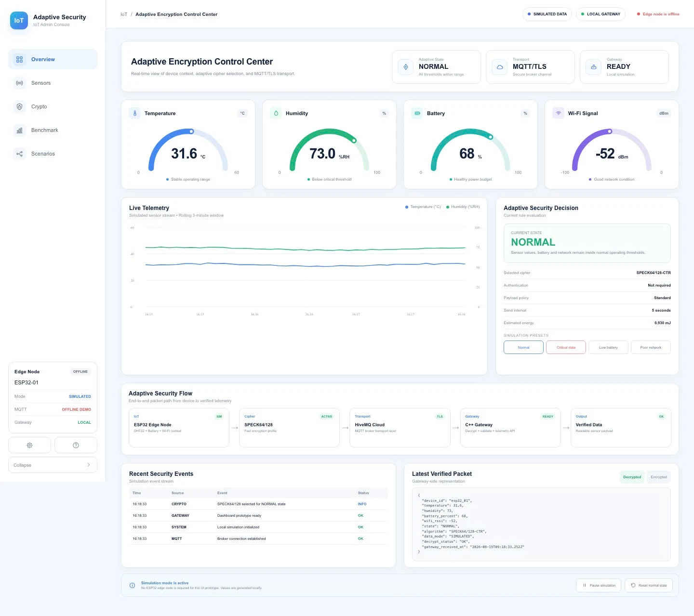Viewport: 694px width, 616px height.
Task: Open the Scenarios section
Action: tap(53, 154)
